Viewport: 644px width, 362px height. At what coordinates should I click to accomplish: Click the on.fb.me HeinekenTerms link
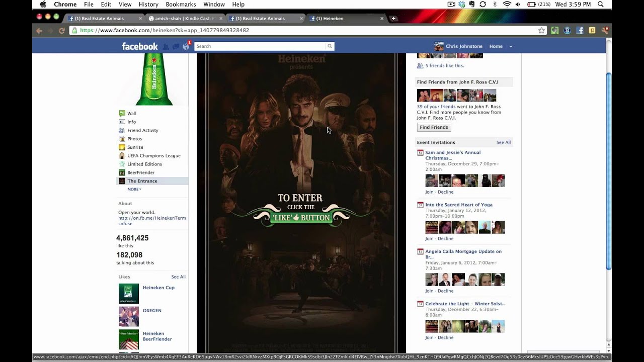pos(152,221)
